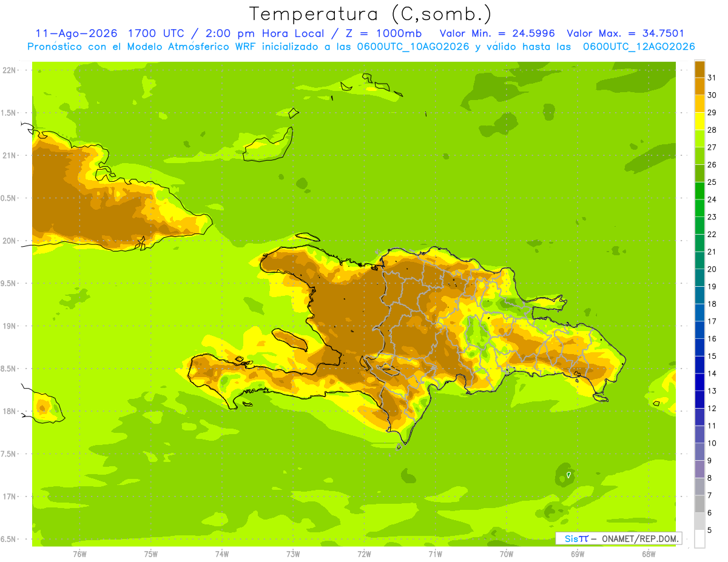The width and height of the screenshot is (728, 562).
Task: Click legend scale value 15
Action: coord(712,356)
